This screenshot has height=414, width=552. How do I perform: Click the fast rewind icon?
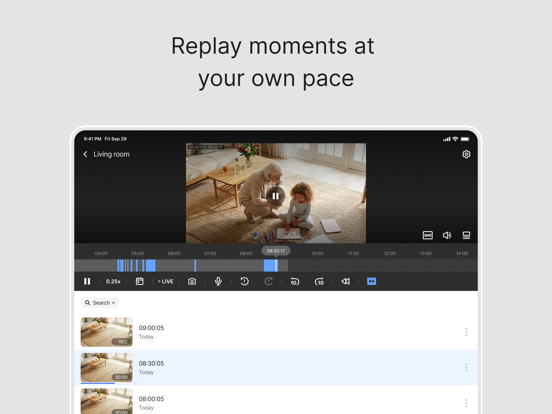pos(346,281)
